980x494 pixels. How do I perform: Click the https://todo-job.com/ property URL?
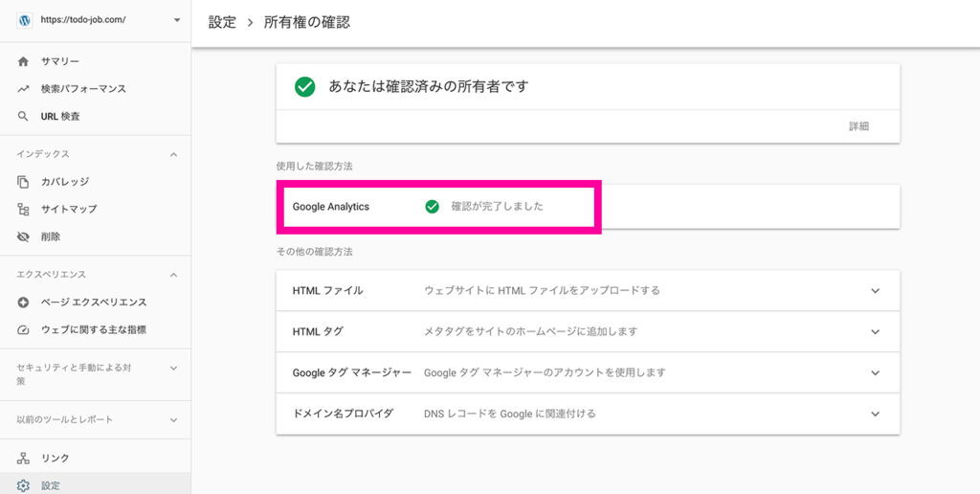tap(83, 20)
